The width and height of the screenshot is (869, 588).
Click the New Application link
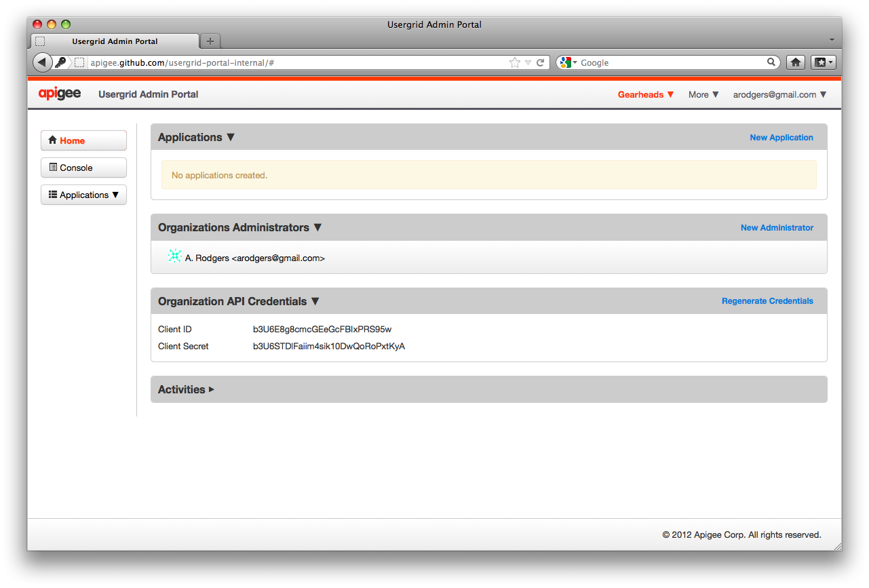(781, 138)
